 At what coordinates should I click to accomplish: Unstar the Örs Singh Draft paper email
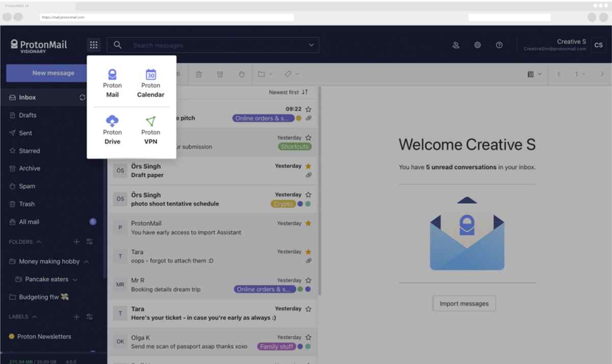point(308,166)
